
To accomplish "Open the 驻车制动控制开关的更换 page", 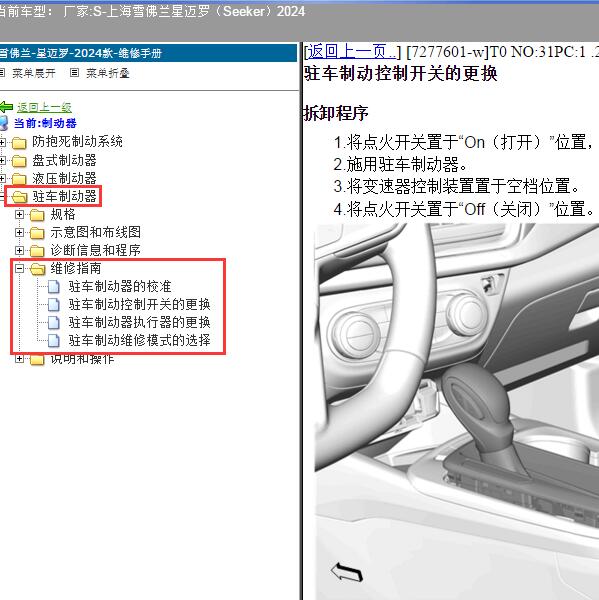I will [x=140, y=304].
